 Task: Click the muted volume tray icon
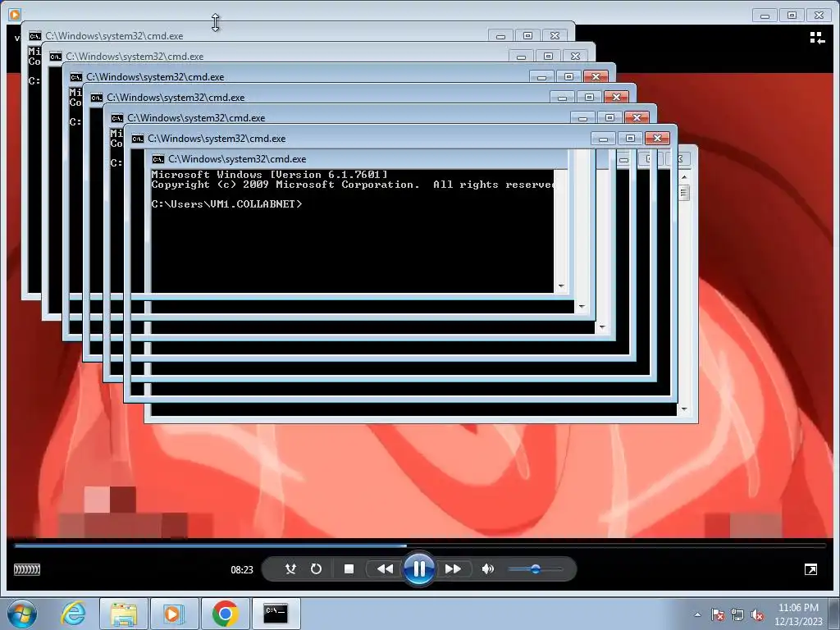point(757,614)
